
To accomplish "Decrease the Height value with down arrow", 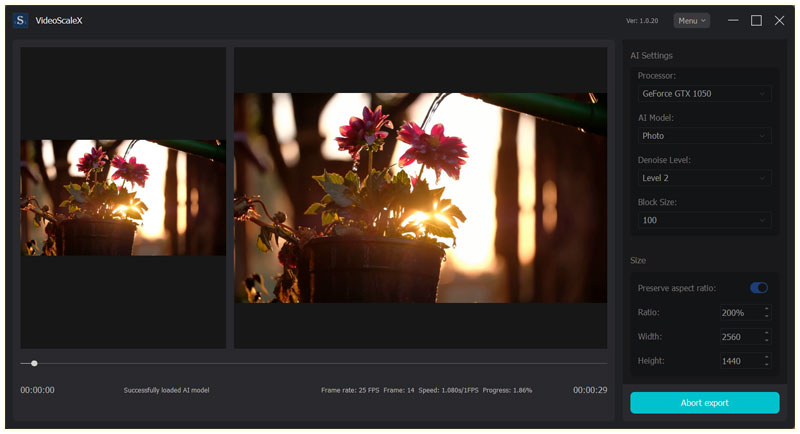I will point(766,365).
